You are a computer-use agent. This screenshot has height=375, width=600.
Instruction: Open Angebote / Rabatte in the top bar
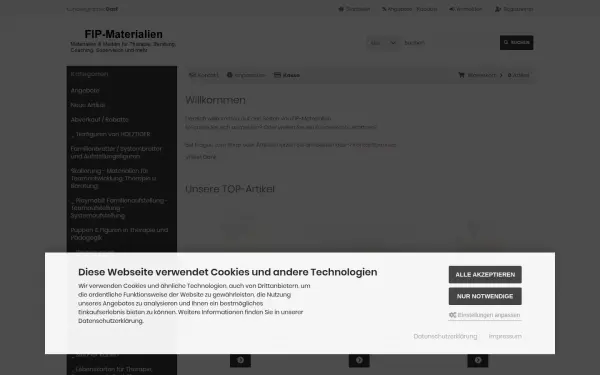click(x=409, y=9)
